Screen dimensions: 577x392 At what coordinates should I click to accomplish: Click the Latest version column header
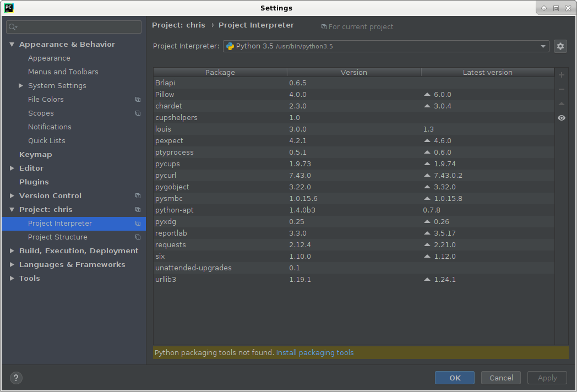pos(488,73)
